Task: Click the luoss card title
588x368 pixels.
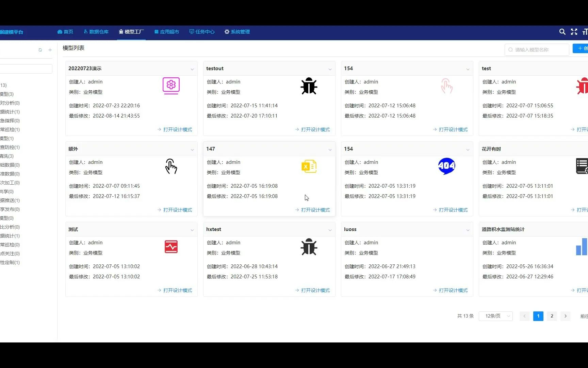Action: pyautogui.click(x=350, y=229)
